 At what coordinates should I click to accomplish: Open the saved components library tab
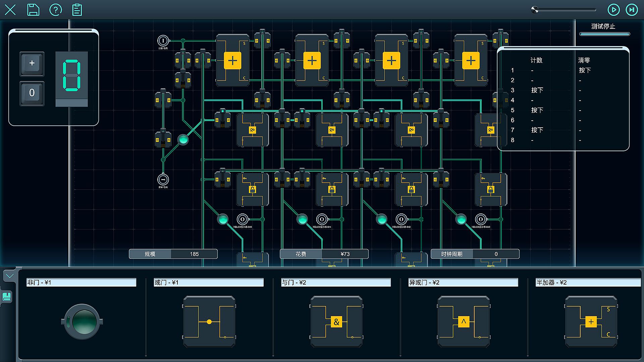[7, 296]
